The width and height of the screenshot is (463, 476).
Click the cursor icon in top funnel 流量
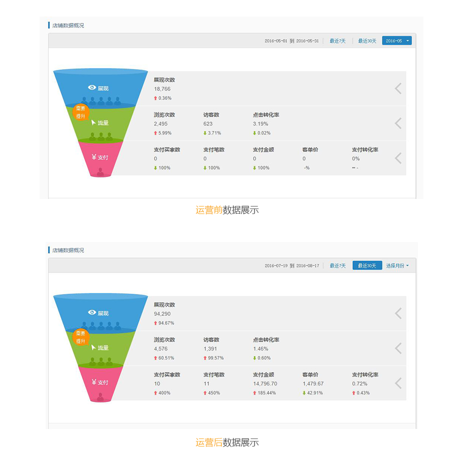coord(93,122)
